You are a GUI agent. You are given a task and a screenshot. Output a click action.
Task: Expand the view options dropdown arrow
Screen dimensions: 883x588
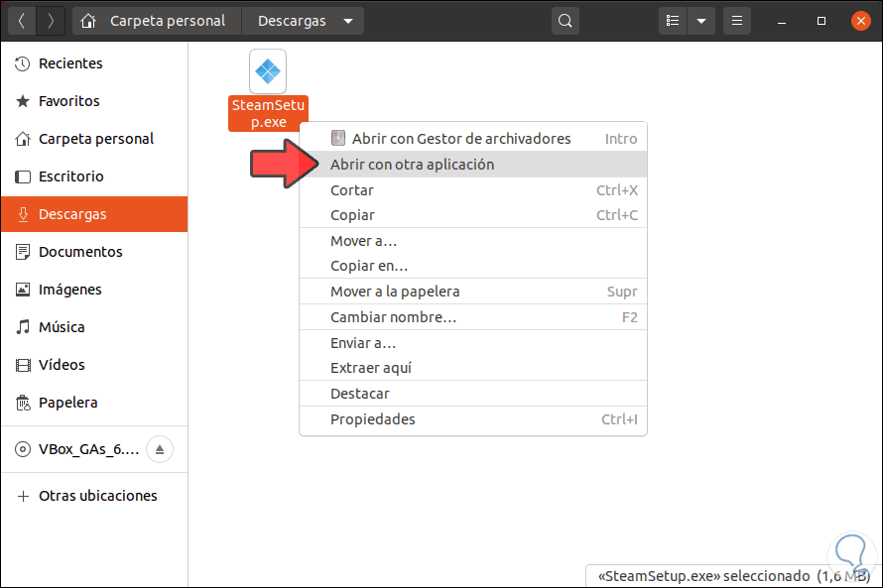click(701, 21)
